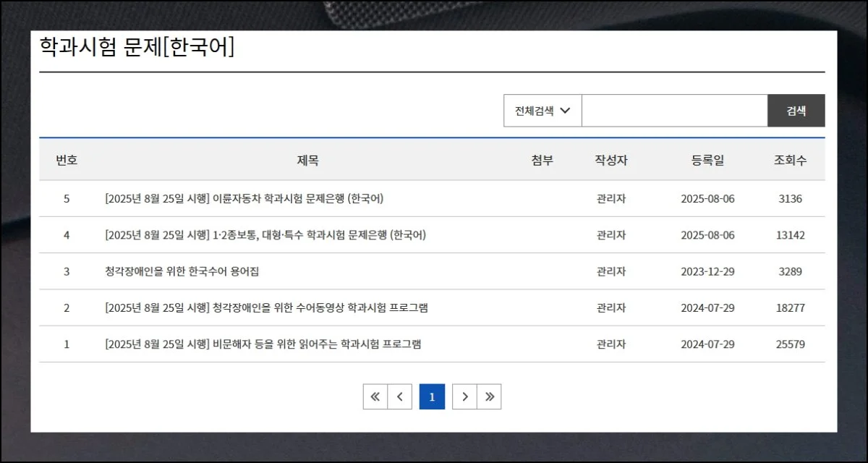Click the 2023-12-29 date in row 3
The image size is (868, 463).
pos(707,271)
